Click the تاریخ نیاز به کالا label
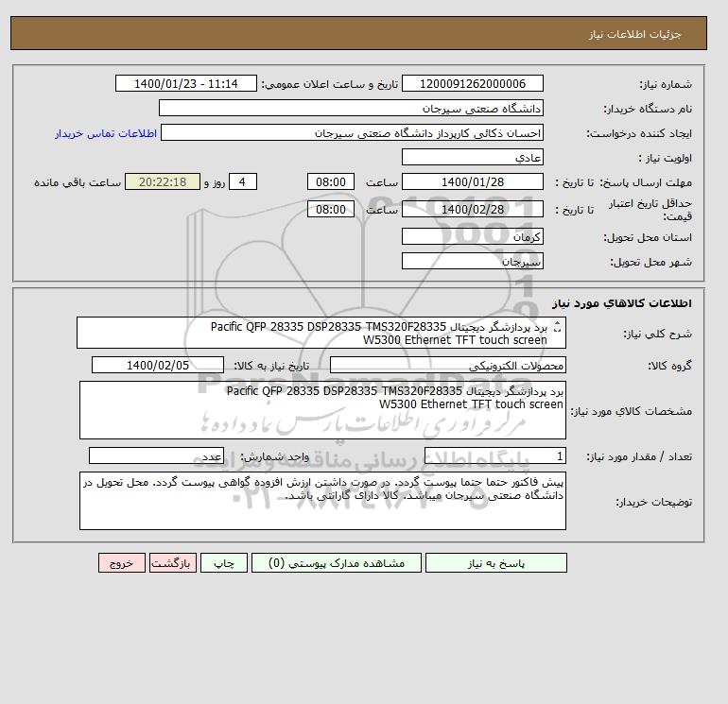Viewport: 728px width, 704px height. [271, 366]
